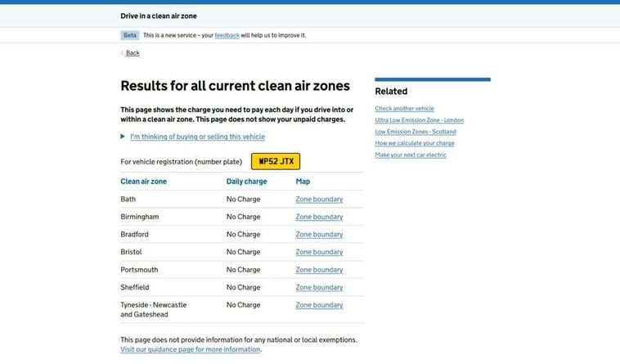Open Ultra Low Emission Zone London link
Viewport: 620px width, 364px height.
[x=419, y=120]
